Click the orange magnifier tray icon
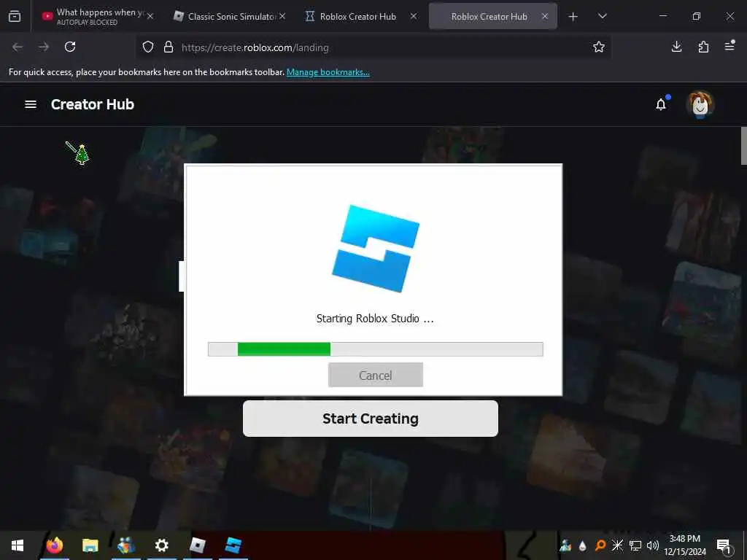Image resolution: width=747 pixels, height=560 pixels. [600, 545]
